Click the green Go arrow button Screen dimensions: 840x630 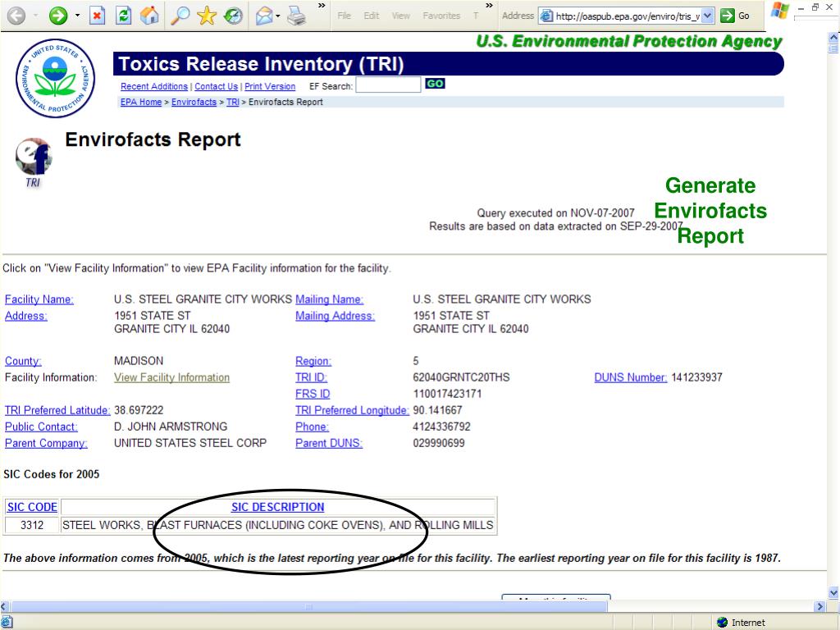click(727, 16)
